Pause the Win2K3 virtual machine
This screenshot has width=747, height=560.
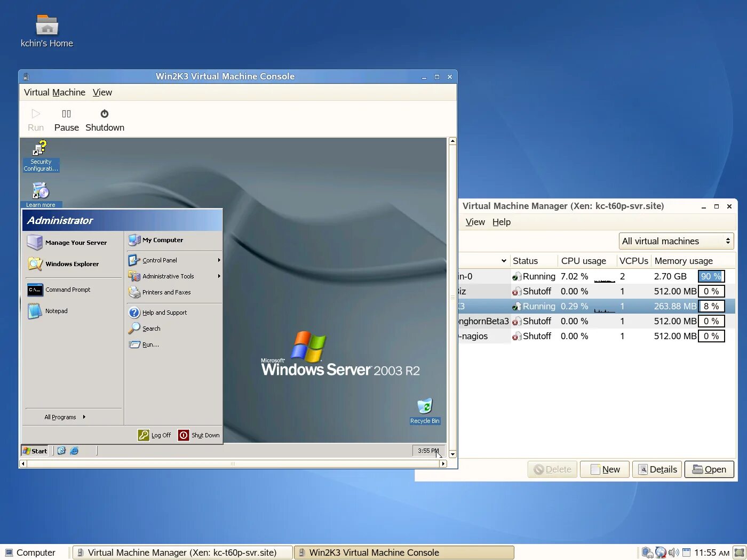pos(66,118)
